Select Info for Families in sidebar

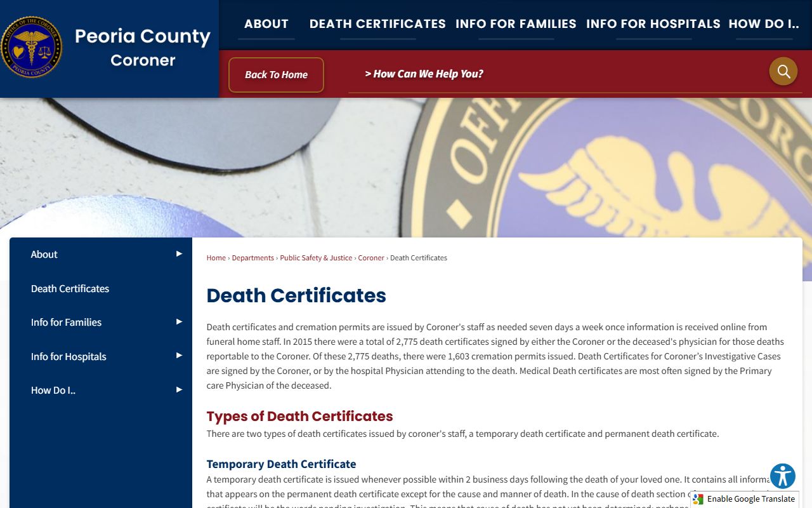click(66, 322)
